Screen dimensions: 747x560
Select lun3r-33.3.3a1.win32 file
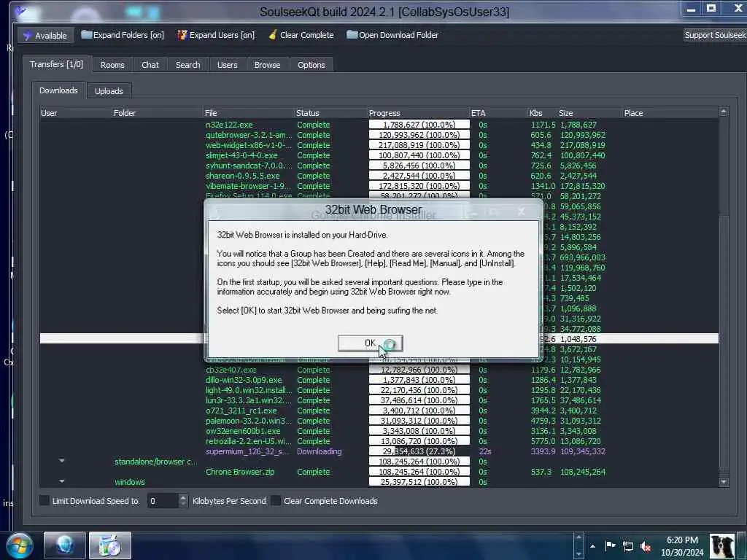pos(248,400)
